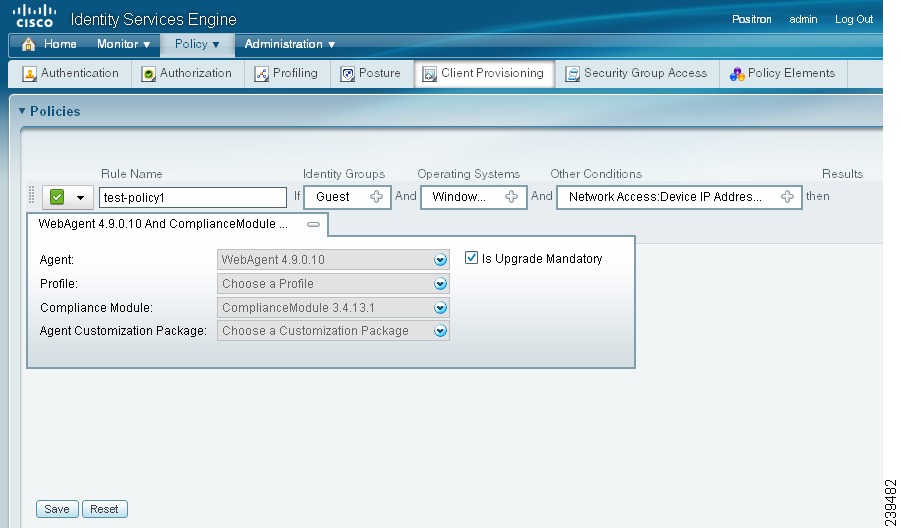Click the Authentication tab icon

29,74
